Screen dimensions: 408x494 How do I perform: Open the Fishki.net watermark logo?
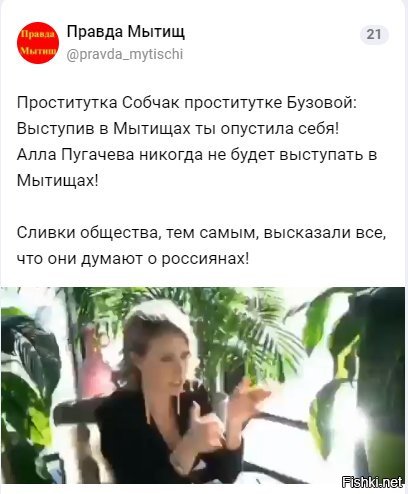point(373,482)
